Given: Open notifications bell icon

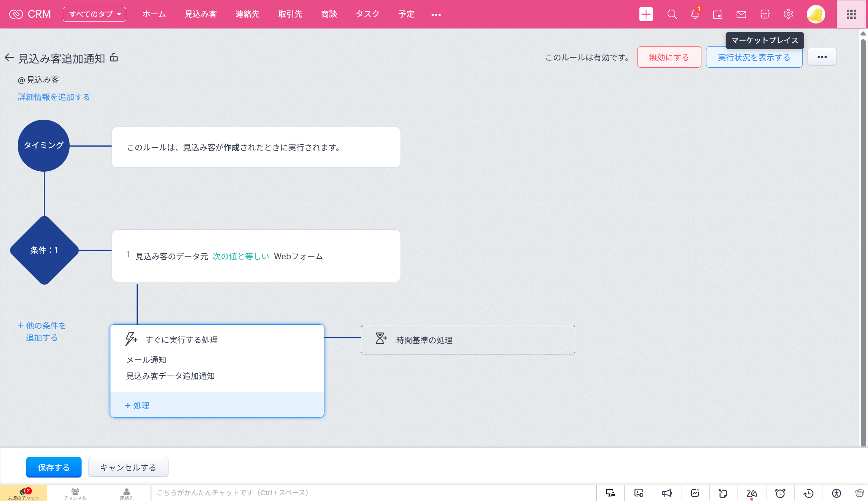Looking at the screenshot, I should pos(695,14).
